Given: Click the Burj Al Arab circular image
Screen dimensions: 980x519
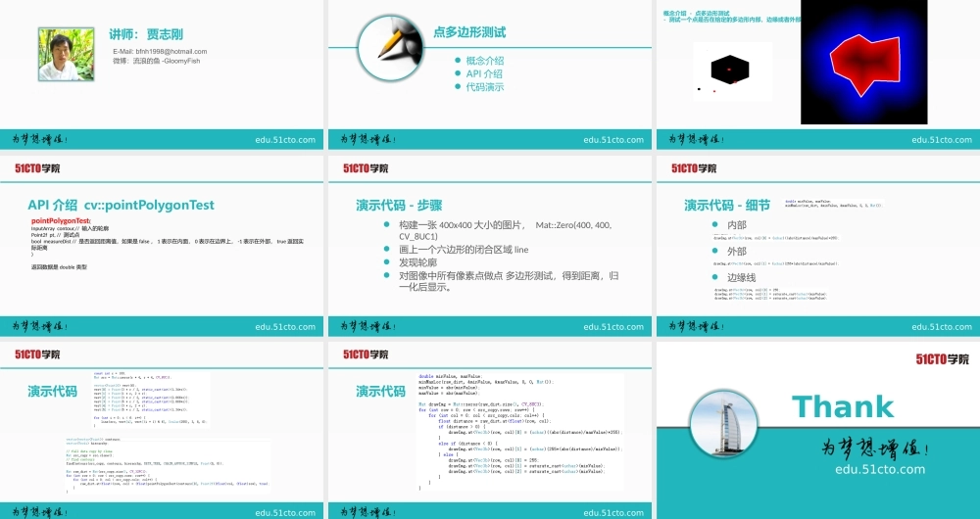Looking at the screenshot, I should tap(724, 423).
